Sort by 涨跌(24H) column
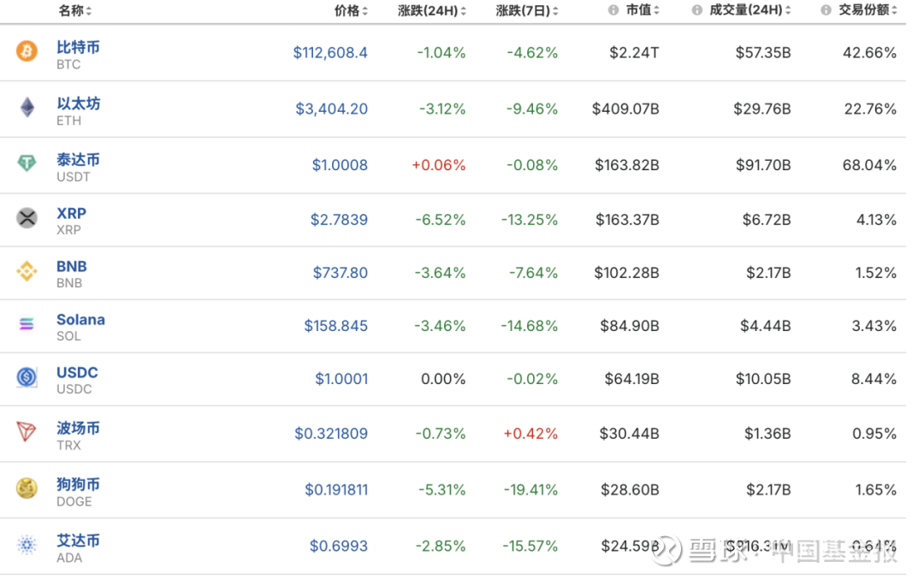 pos(432,10)
